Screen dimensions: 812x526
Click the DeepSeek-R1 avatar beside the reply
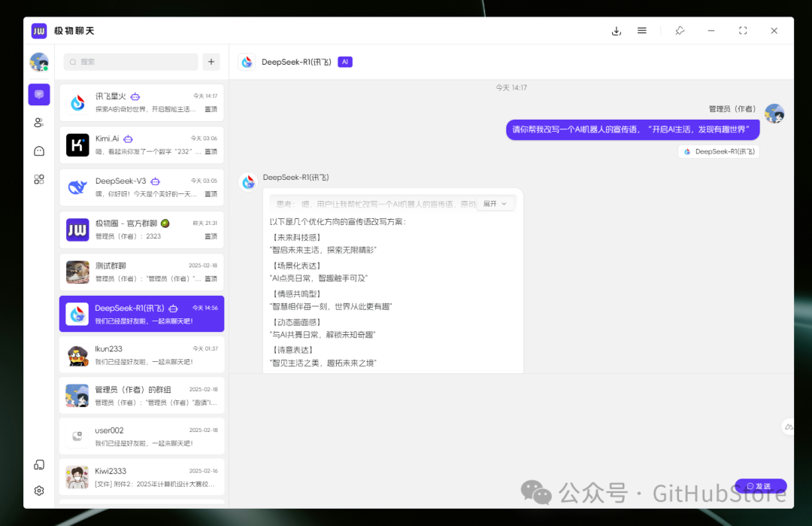click(x=249, y=182)
